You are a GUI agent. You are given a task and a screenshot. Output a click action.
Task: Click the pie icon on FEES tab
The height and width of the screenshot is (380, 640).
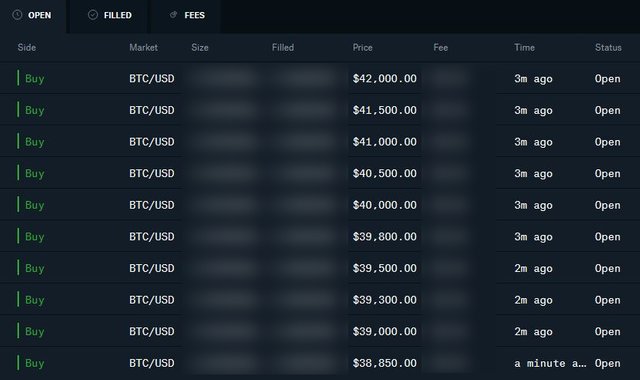(x=173, y=15)
